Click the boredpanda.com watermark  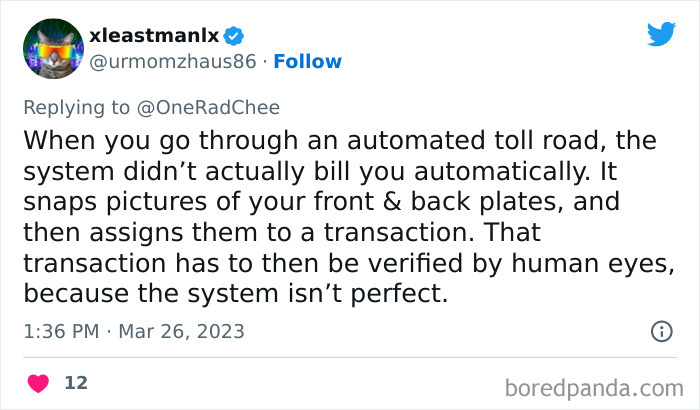coord(602,384)
